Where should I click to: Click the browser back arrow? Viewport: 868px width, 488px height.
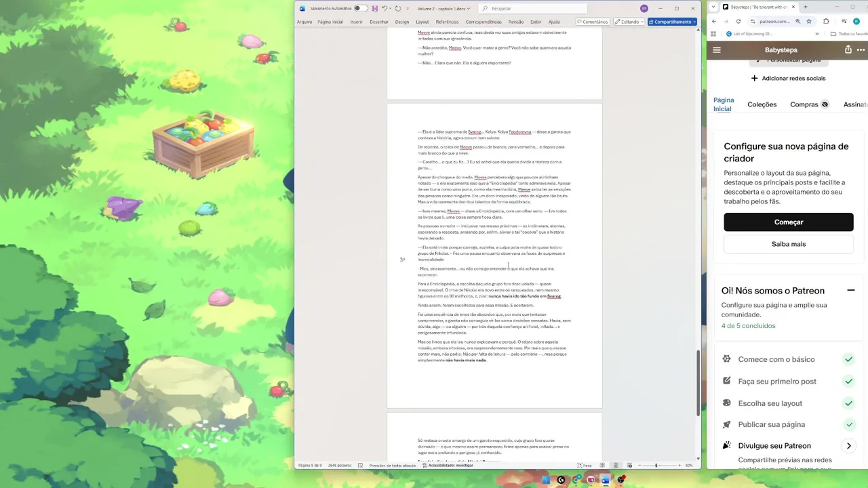713,22
